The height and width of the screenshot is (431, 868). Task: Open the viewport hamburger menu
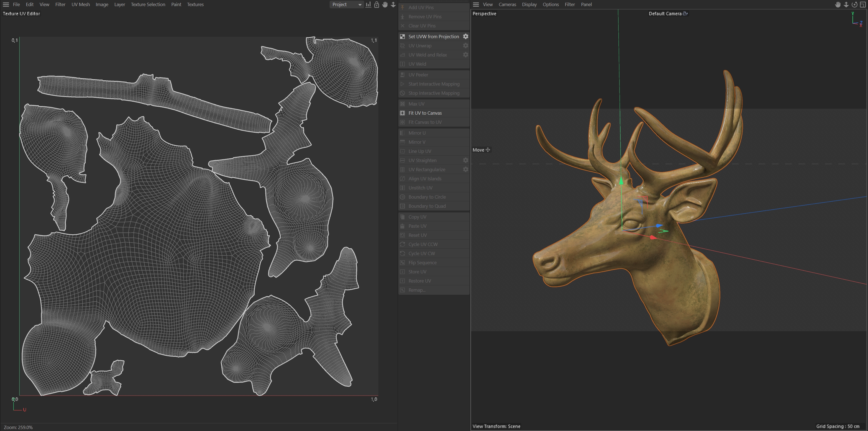pos(476,4)
